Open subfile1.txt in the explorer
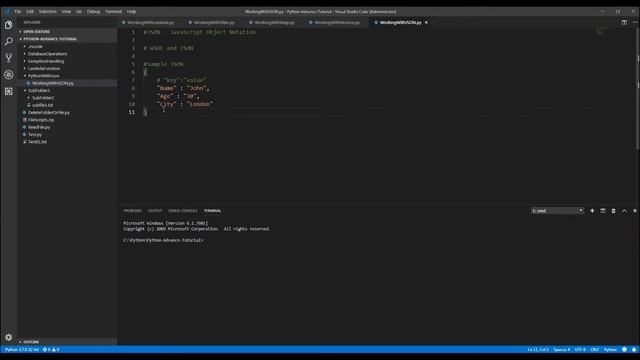The height and width of the screenshot is (360, 640). pos(42,105)
